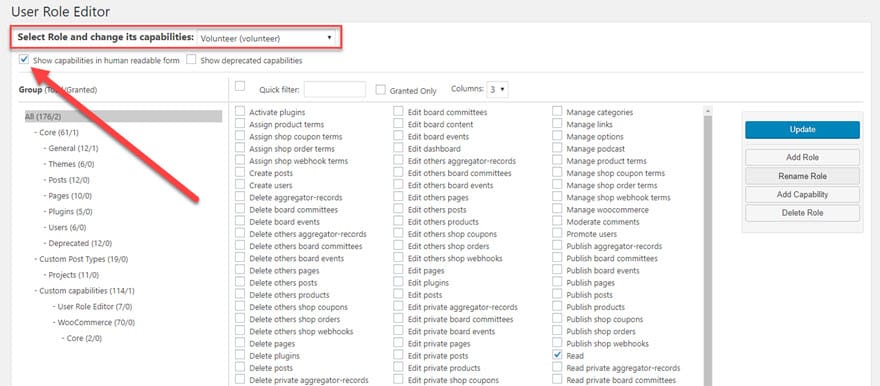Select the Deprecated (12/0) group
The height and width of the screenshot is (386, 880).
pos(80,243)
